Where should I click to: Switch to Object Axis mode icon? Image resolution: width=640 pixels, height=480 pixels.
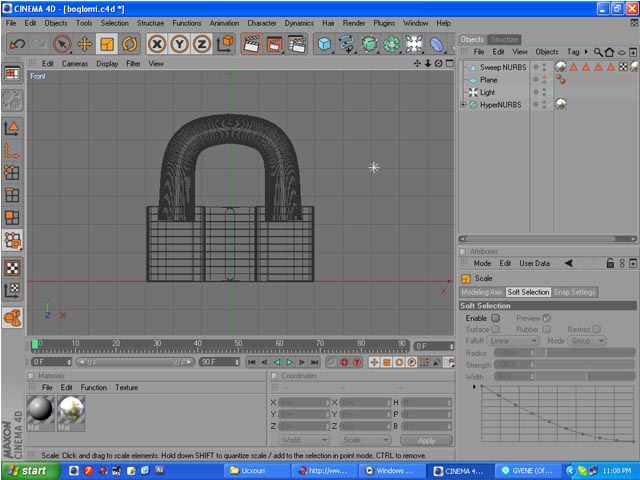coord(12,151)
